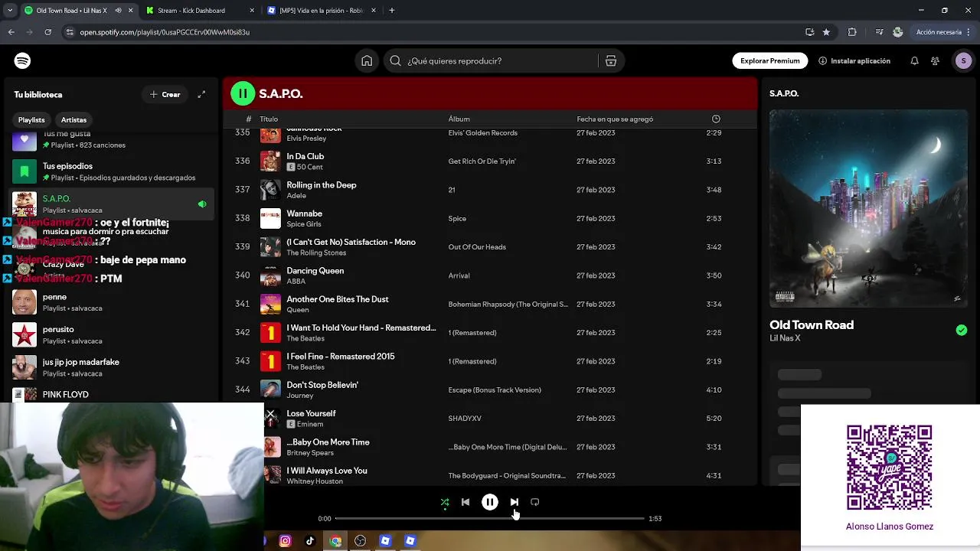
Task: Open the penne playlist in library
Action: 112,302
